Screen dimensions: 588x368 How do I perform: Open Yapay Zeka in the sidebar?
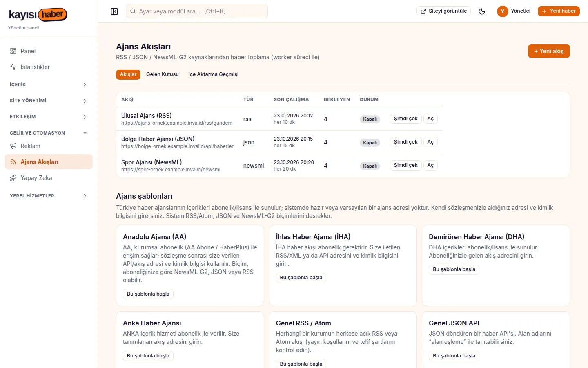(49, 178)
